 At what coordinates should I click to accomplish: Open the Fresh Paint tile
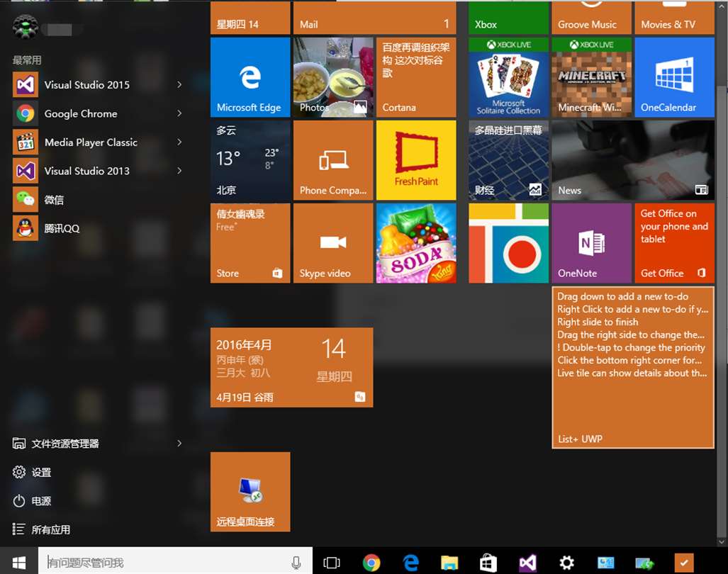tap(416, 160)
